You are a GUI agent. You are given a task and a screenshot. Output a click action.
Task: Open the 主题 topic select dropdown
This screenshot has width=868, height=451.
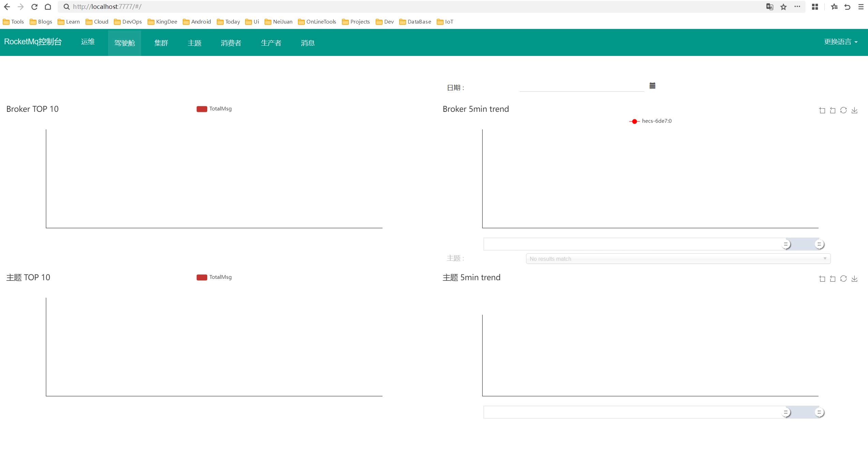678,259
